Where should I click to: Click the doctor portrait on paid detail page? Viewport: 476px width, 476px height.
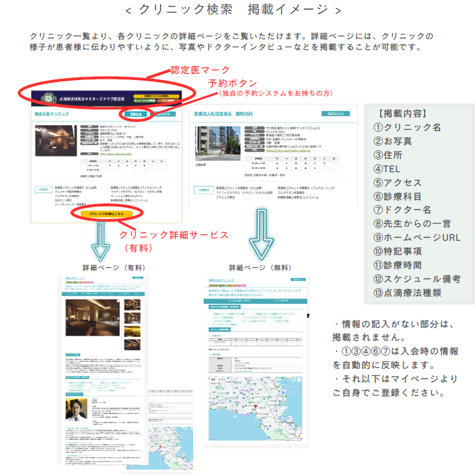click(x=76, y=410)
